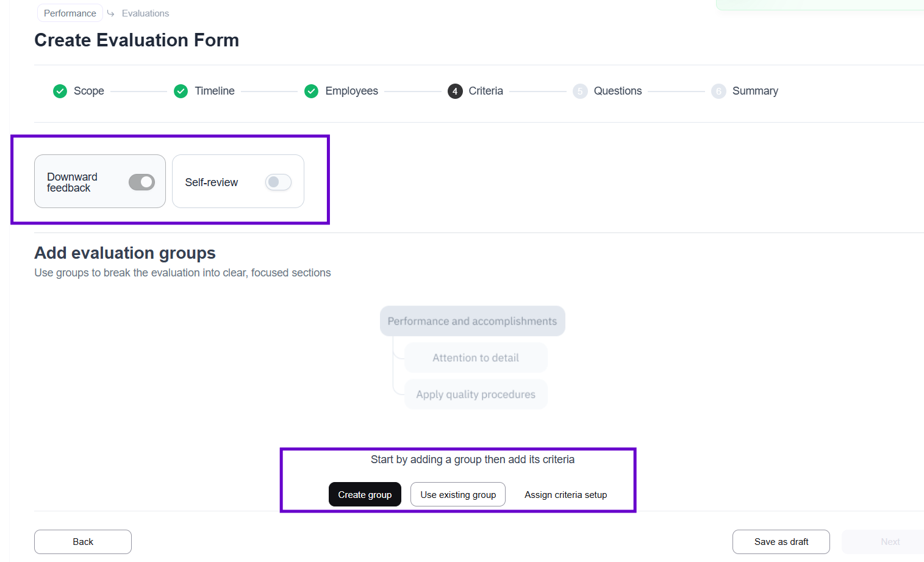This screenshot has height=562, width=924.
Task: Click the Summary step number 6 icon
Action: point(718,91)
